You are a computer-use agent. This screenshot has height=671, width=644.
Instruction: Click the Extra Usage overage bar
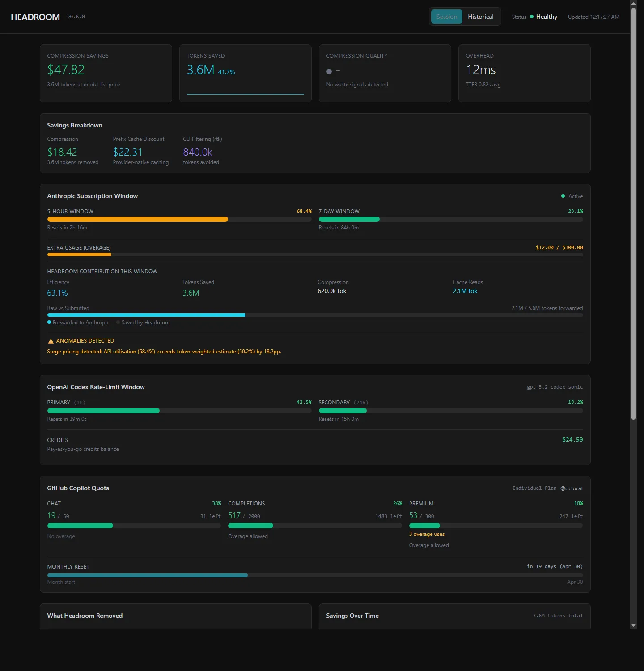click(315, 255)
